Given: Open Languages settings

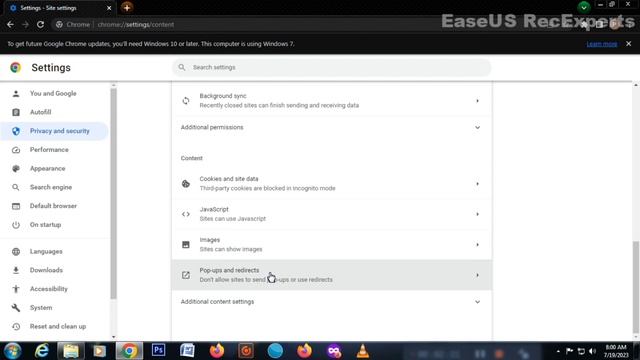Looking at the screenshot, I should pos(46,251).
